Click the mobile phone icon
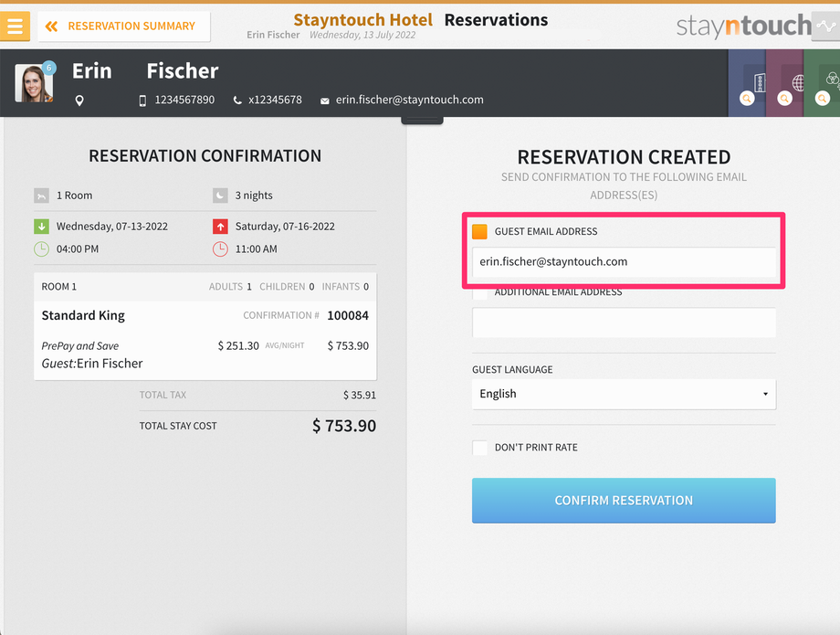This screenshot has height=635, width=840. click(x=142, y=101)
